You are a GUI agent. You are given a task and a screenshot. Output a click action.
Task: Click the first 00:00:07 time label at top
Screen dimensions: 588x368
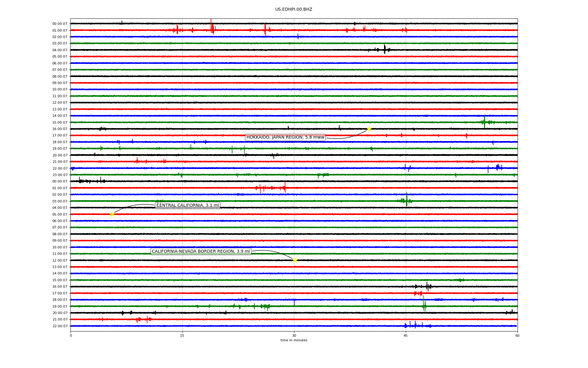point(60,24)
